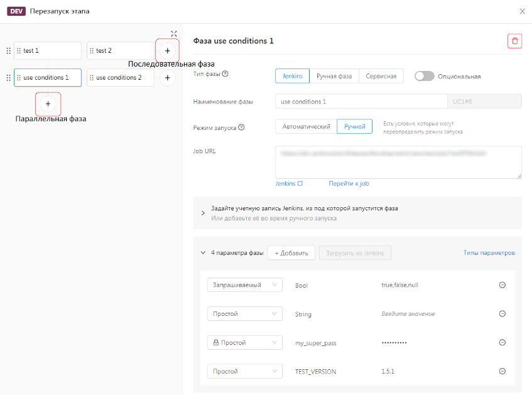This screenshot has width=532, height=395.
Task: Switch phase type to Ручная фаза
Action: click(x=334, y=76)
